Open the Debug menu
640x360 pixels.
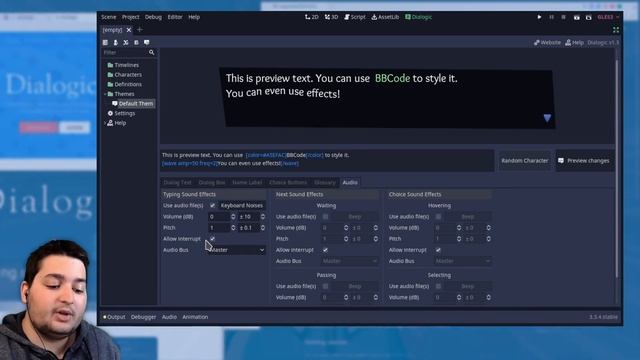153,17
